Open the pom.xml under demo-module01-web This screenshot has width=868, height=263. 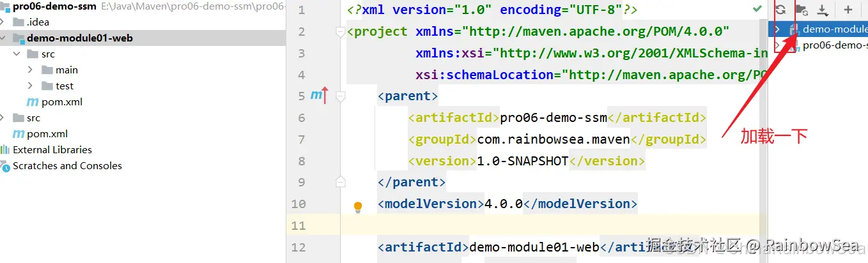click(x=62, y=102)
